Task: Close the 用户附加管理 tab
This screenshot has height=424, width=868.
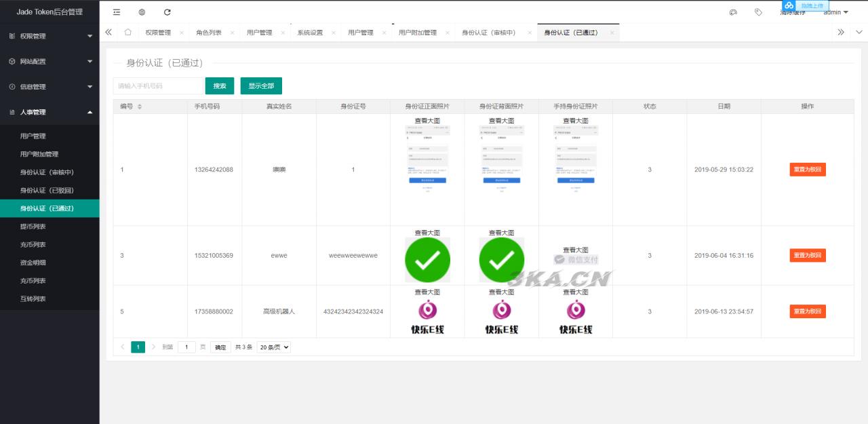Action: (448, 33)
